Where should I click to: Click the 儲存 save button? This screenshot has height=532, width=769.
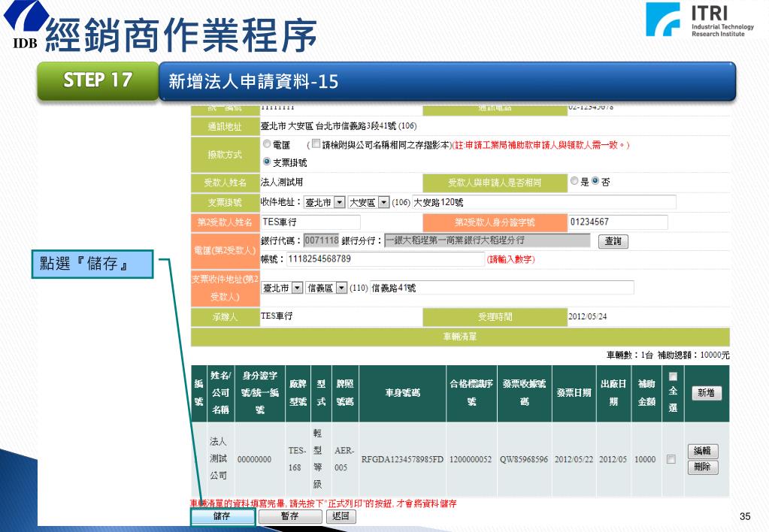click(x=223, y=516)
